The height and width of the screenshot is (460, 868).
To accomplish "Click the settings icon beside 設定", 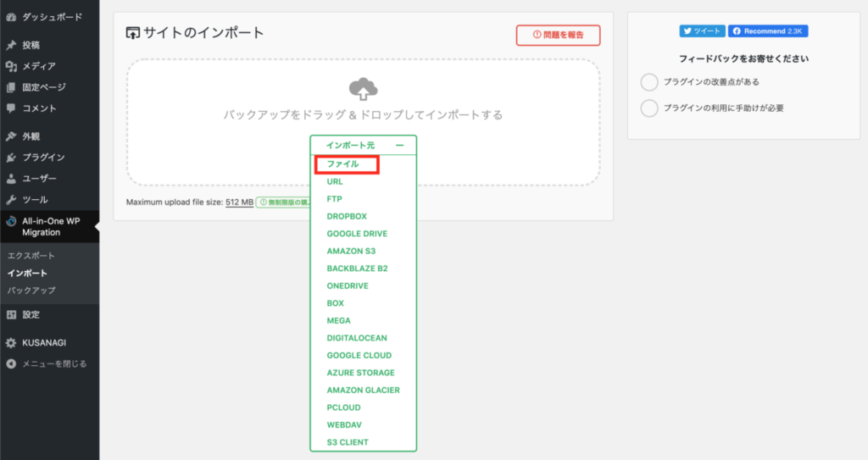I will pos(11,315).
